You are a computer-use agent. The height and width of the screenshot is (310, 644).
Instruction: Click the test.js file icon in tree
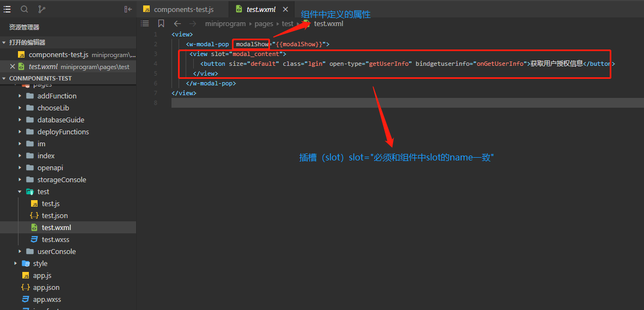point(34,204)
